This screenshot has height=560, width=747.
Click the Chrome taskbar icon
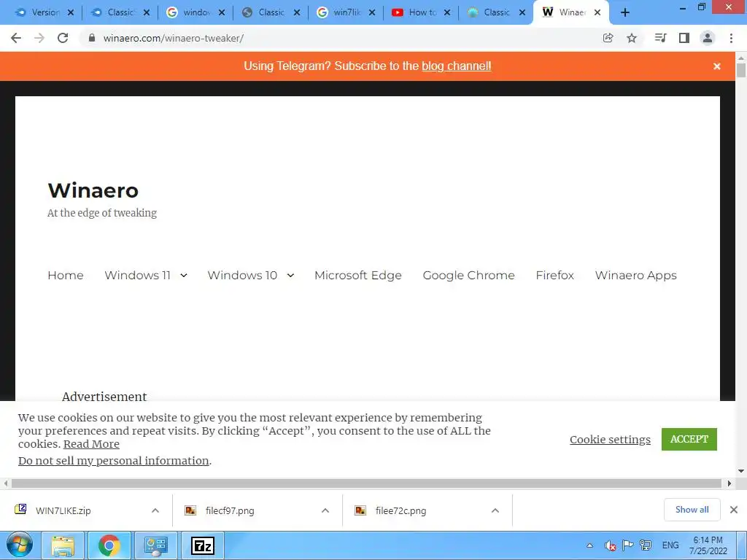pyautogui.click(x=109, y=545)
